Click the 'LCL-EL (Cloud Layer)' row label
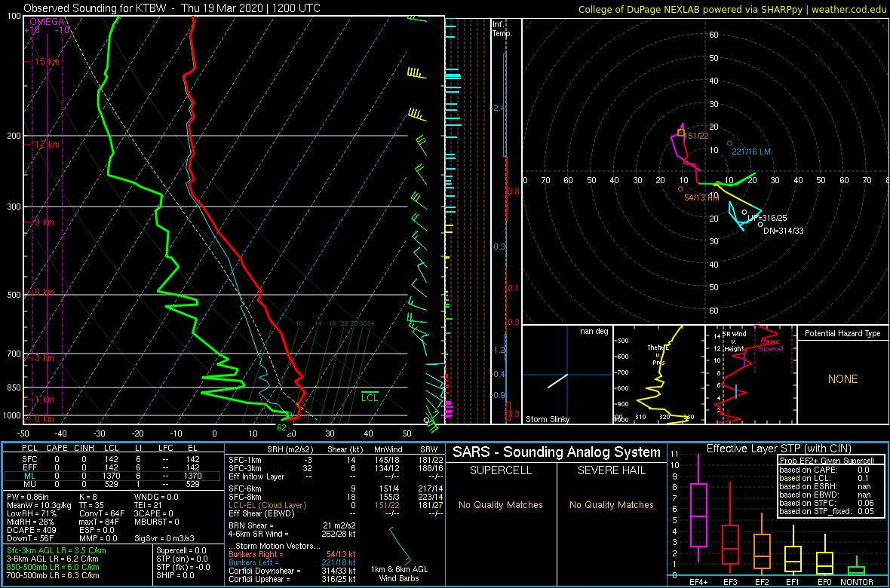The height and width of the screenshot is (588, 890). [267, 505]
